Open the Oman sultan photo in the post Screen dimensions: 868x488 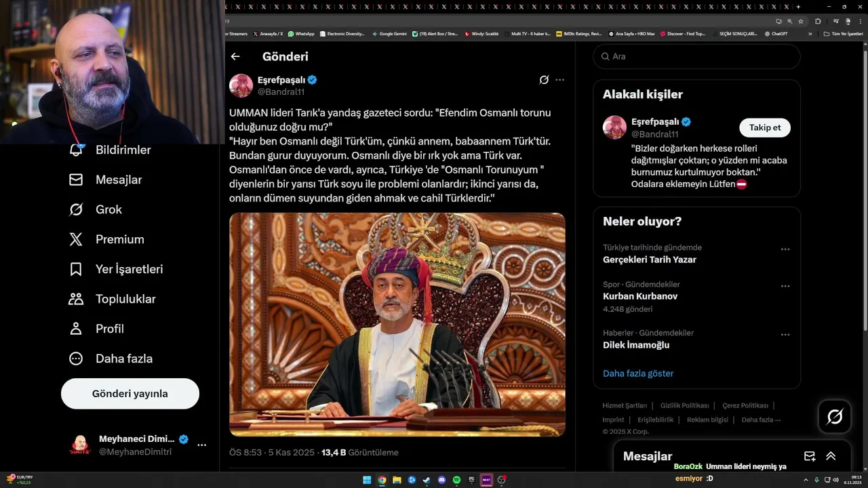pos(397,325)
